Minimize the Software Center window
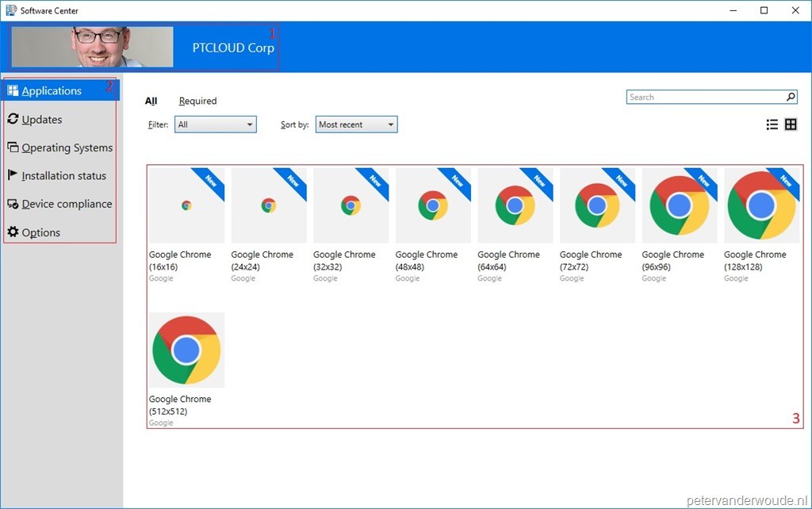Viewport: 812px width, 509px height. pos(733,10)
